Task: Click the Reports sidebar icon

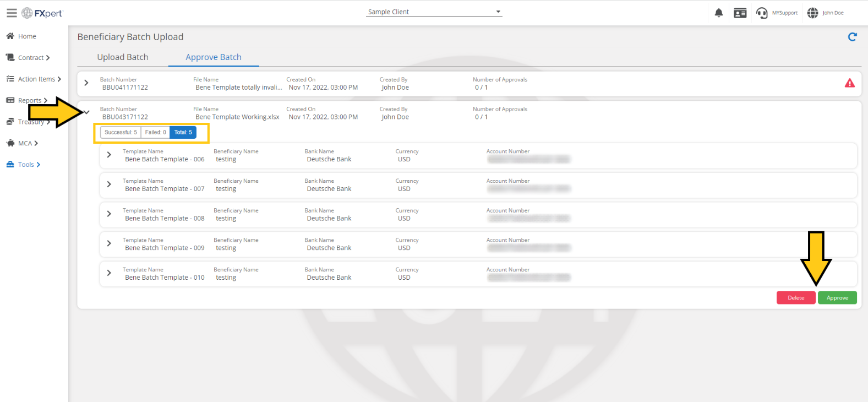Action: [x=10, y=100]
